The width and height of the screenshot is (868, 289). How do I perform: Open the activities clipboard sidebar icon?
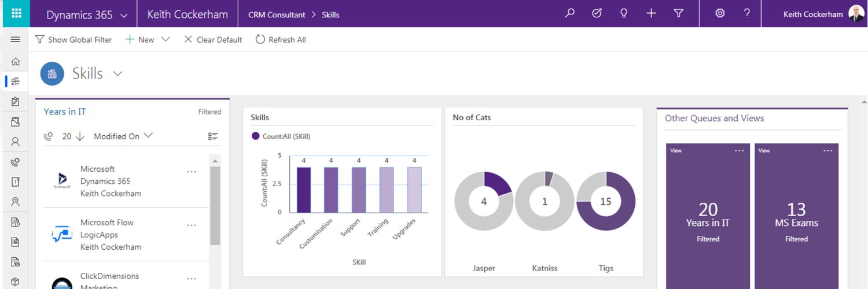(16, 102)
